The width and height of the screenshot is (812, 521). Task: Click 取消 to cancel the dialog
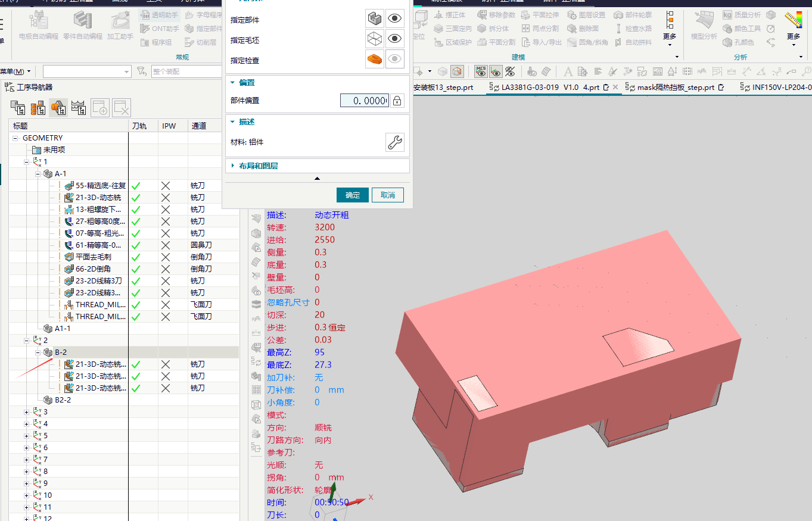[388, 195]
